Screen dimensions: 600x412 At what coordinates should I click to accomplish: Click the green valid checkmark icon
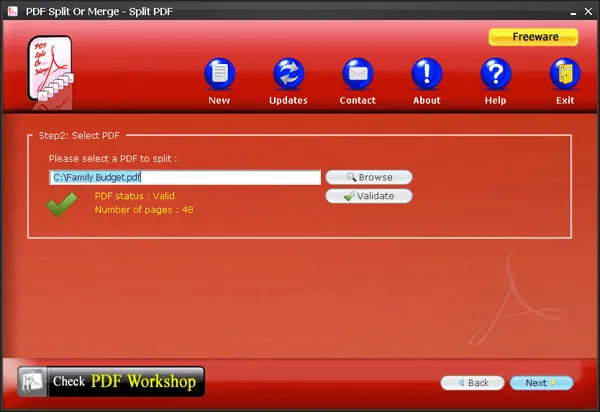tap(62, 204)
